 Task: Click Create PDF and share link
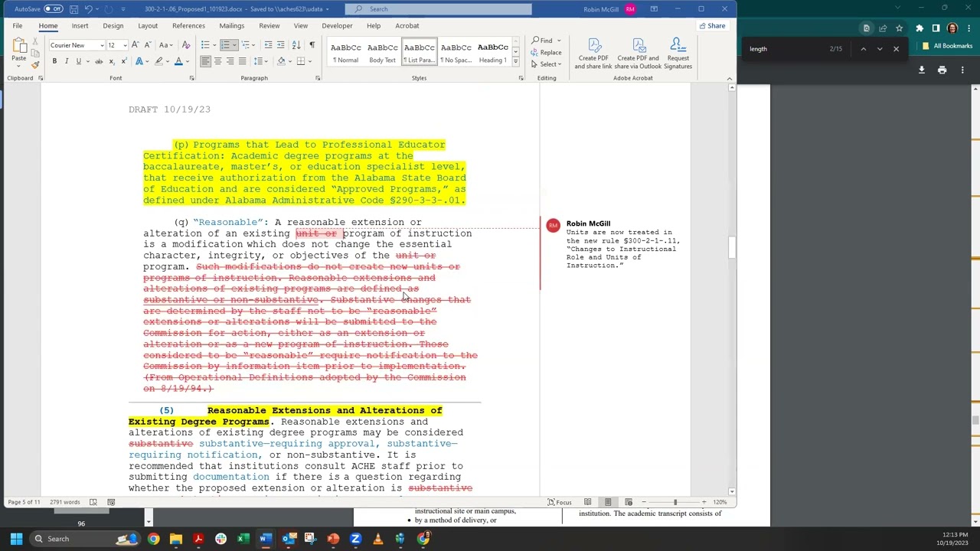(593, 53)
